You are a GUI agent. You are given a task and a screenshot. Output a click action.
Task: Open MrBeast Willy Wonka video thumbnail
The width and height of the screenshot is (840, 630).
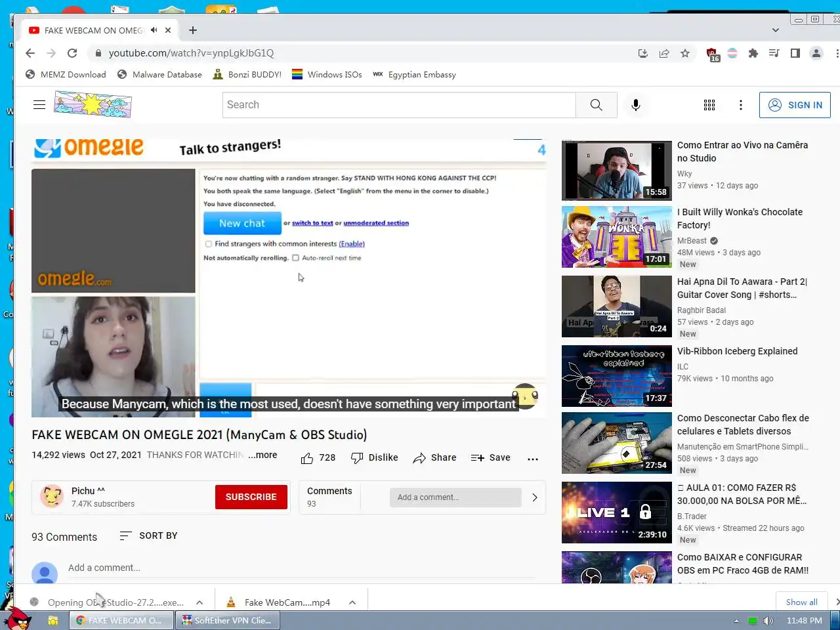tap(617, 237)
